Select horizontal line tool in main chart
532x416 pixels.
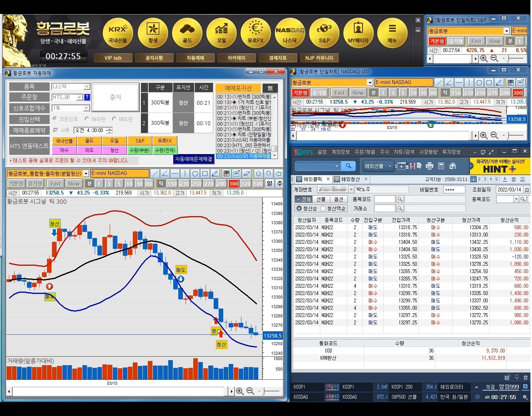click(x=175, y=173)
